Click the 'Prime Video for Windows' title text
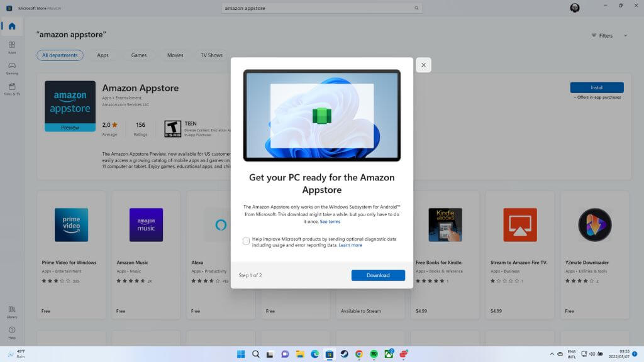Viewport: 644px width, 362px height. pyautogui.click(x=69, y=262)
